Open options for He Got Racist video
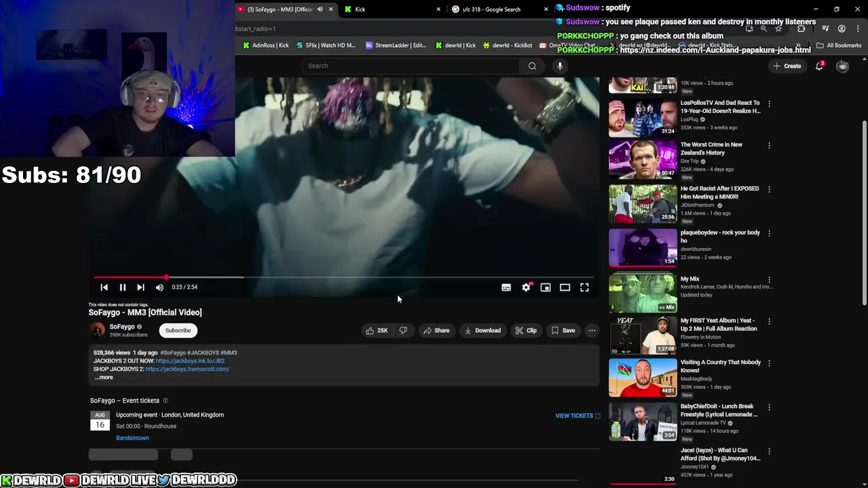This screenshot has height=488, width=868. tap(769, 189)
